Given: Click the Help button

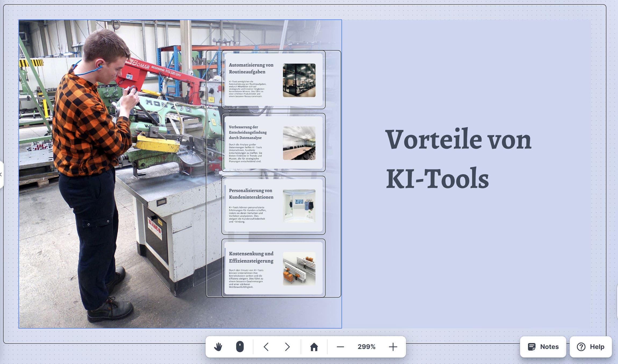Looking at the screenshot, I should coord(590,347).
